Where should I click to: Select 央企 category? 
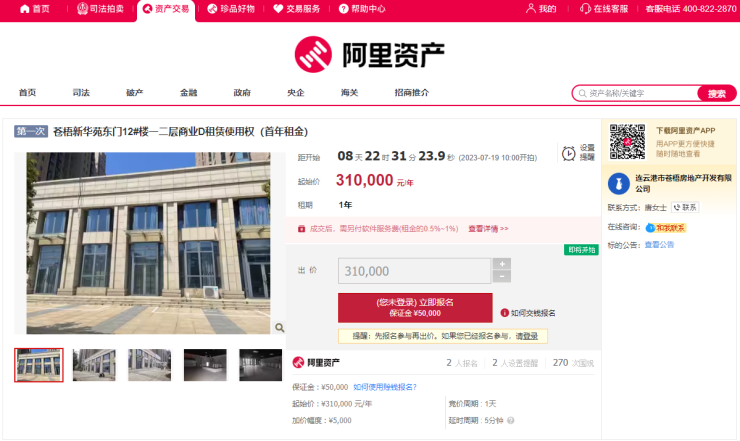coord(296,93)
